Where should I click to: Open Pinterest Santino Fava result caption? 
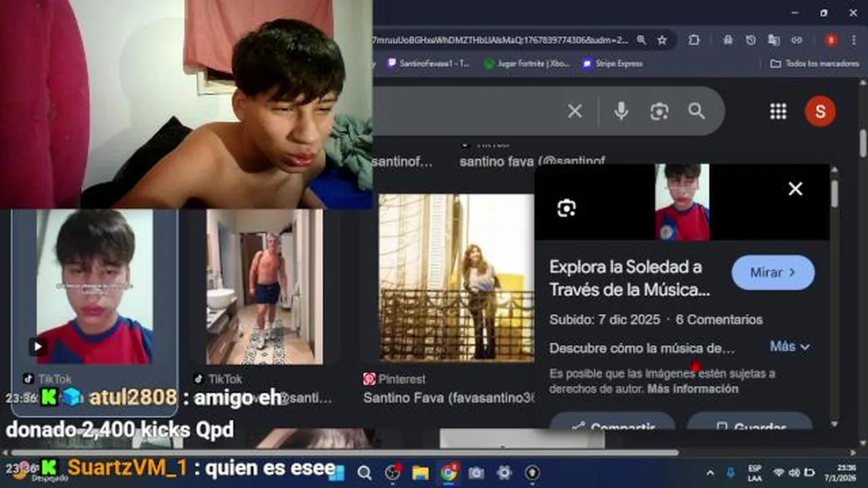[449, 398]
